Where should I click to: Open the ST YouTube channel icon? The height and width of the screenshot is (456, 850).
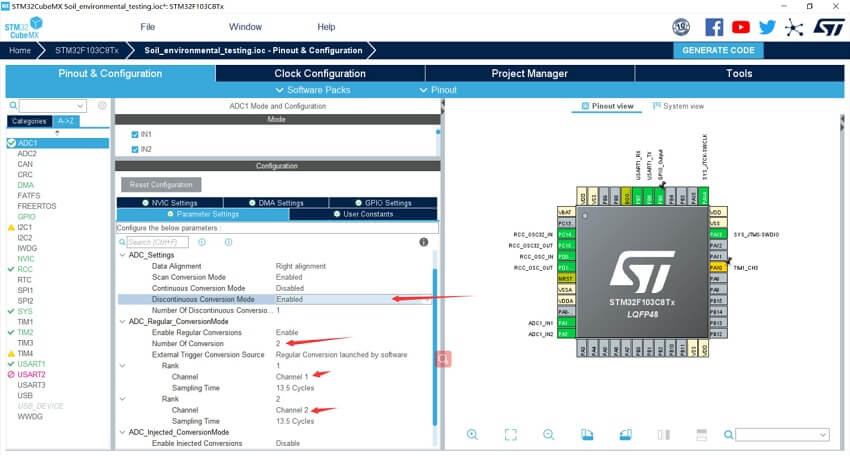(740, 27)
